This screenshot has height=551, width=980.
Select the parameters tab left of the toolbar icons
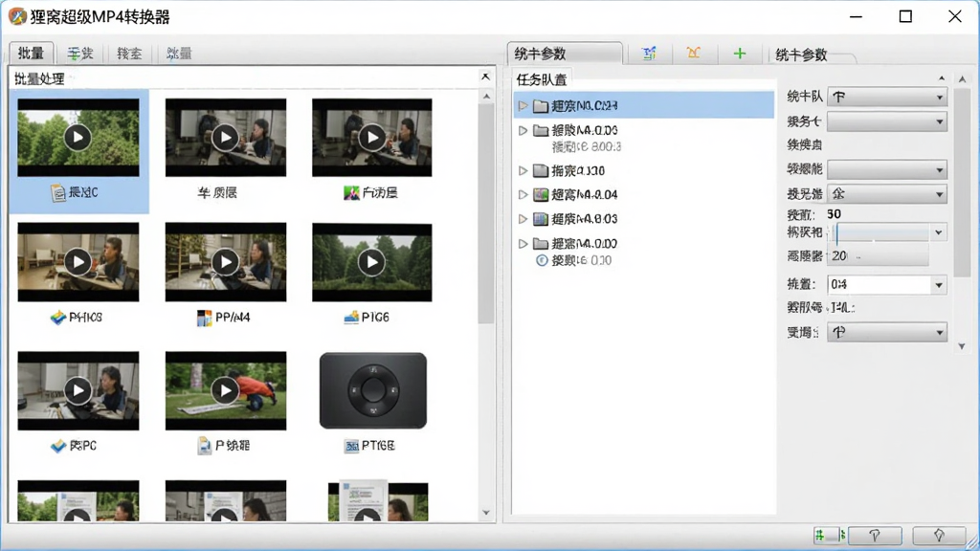pos(565,54)
